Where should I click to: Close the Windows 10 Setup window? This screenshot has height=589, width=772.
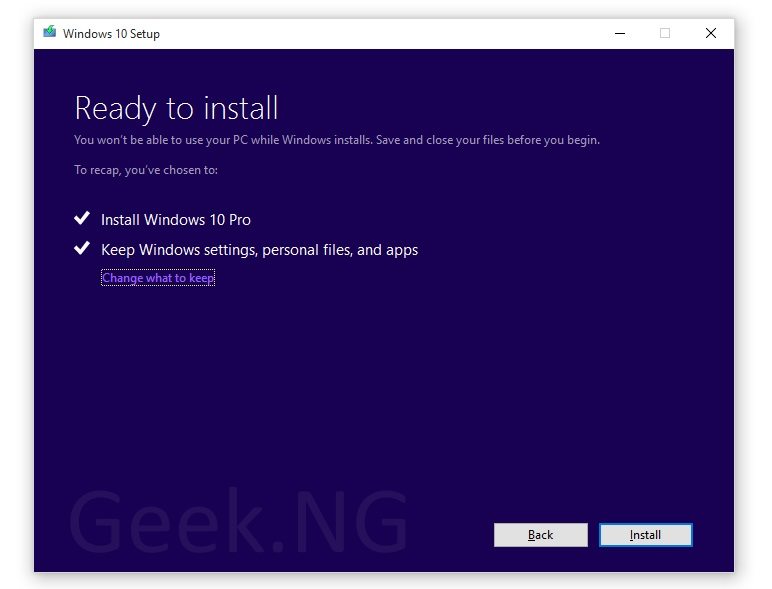[710, 33]
